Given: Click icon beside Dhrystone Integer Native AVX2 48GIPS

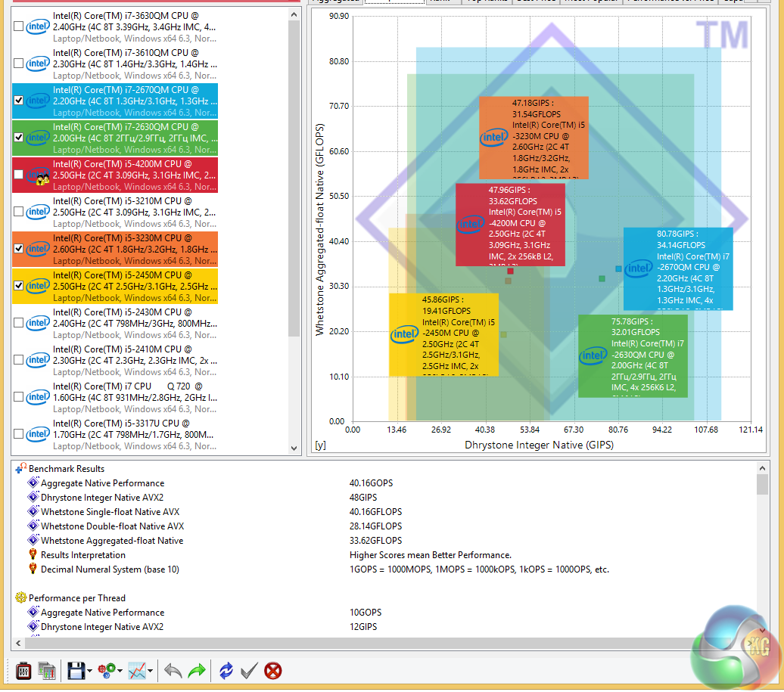Looking at the screenshot, I should click(33, 497).
